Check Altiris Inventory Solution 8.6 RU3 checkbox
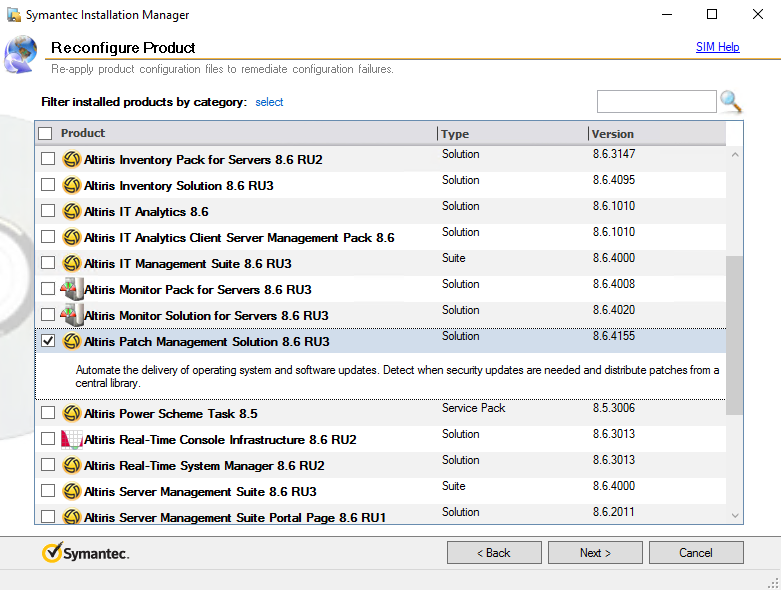Screen dimensions: 781x590 coord(48,185)
